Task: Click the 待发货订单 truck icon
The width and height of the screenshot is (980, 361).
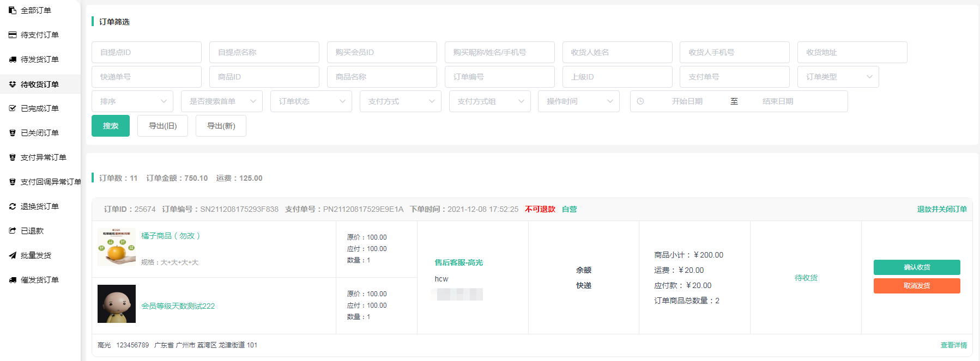Action: (13, 59)
